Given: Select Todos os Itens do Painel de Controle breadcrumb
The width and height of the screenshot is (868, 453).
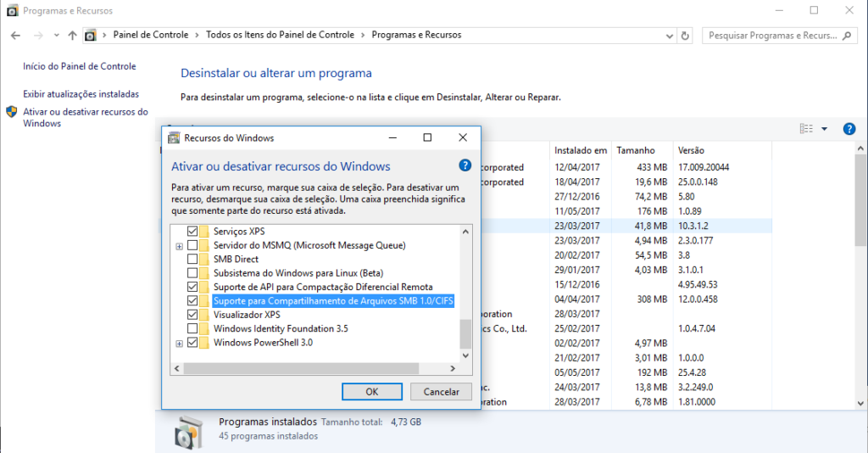Looking at the screenshot, I should click(280, 35).
